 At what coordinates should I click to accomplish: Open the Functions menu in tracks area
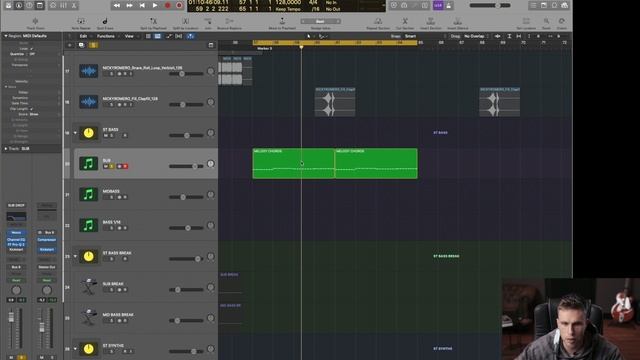coord(106,36)
